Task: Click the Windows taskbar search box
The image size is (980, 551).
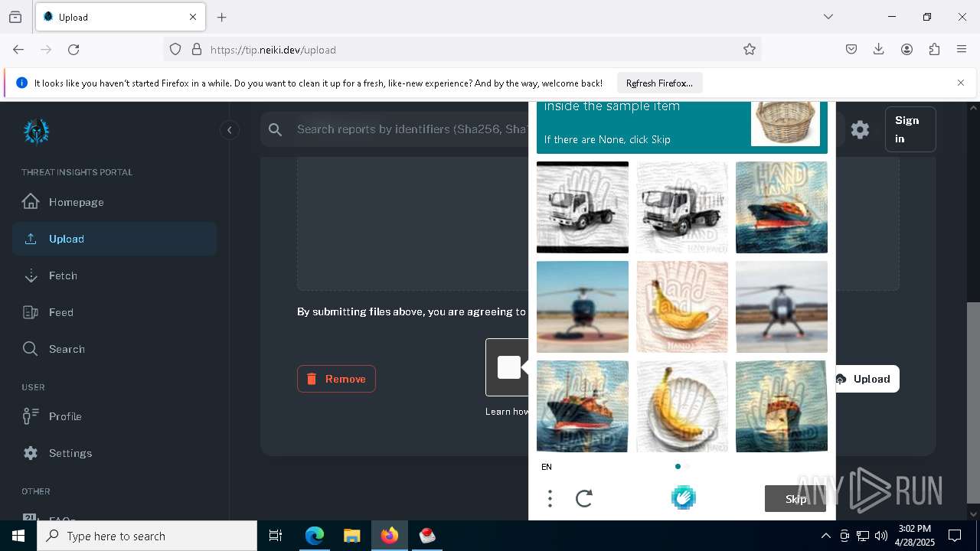Action: (x=147, y=536)
